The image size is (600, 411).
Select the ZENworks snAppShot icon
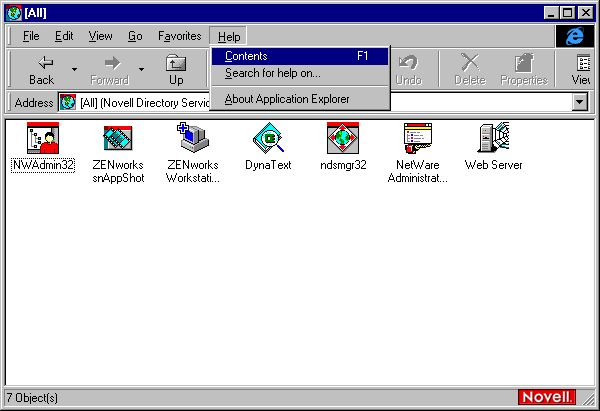coord(118,138)
